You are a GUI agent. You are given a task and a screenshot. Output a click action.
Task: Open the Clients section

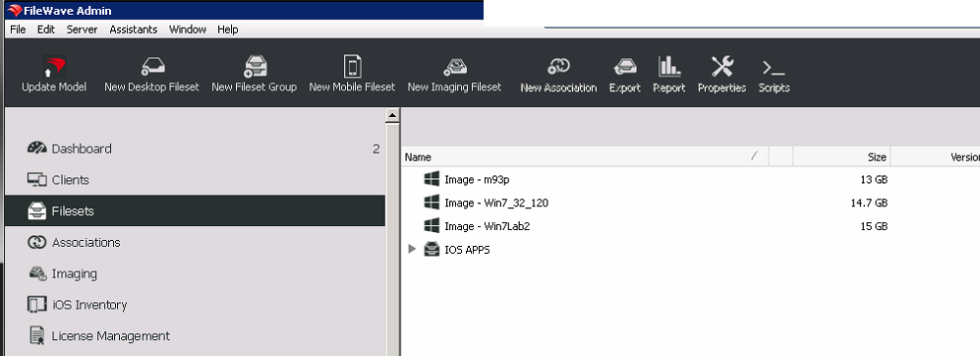(195, 180)
